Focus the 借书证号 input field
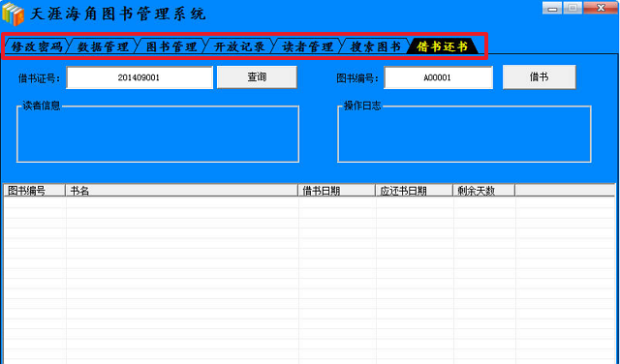This screenshot has height=364, width=620. click(139, 77)
